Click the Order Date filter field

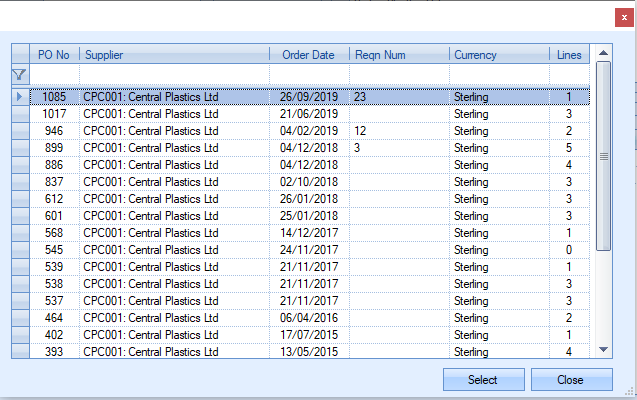(x=308, y=75)
